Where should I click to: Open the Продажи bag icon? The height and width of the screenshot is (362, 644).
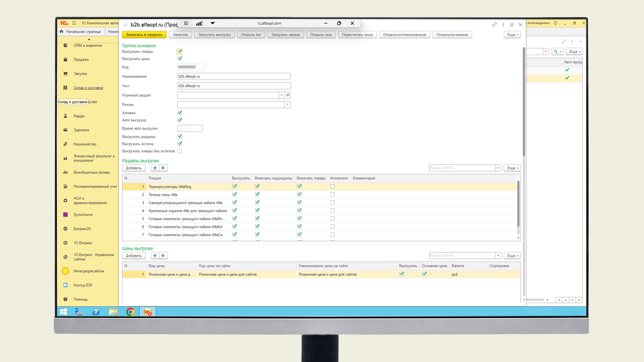pyautogui.click(x=65, y=59)
